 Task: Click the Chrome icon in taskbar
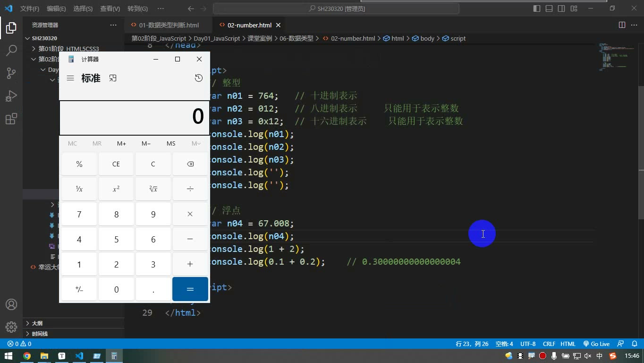[27, 356]
